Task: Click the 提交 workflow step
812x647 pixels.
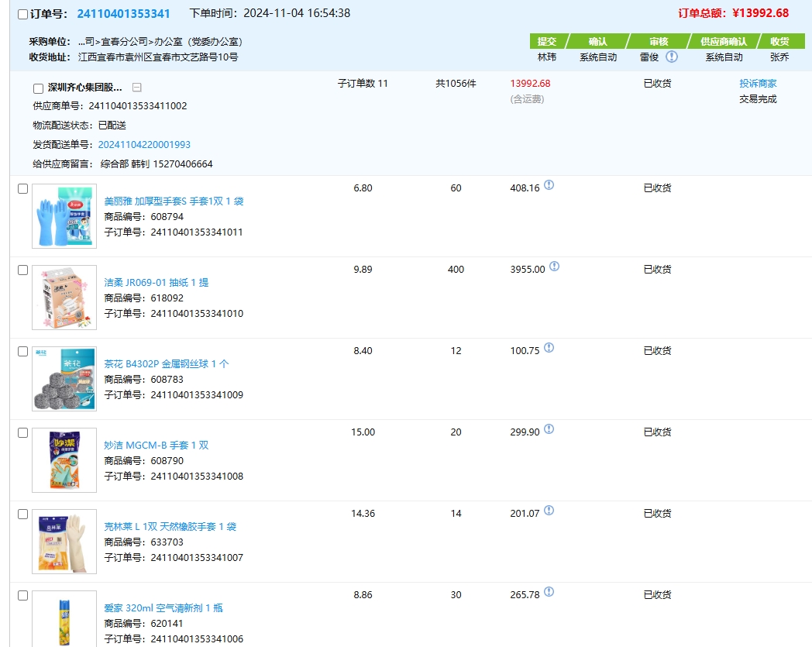Action: click(x=548, y=41)
